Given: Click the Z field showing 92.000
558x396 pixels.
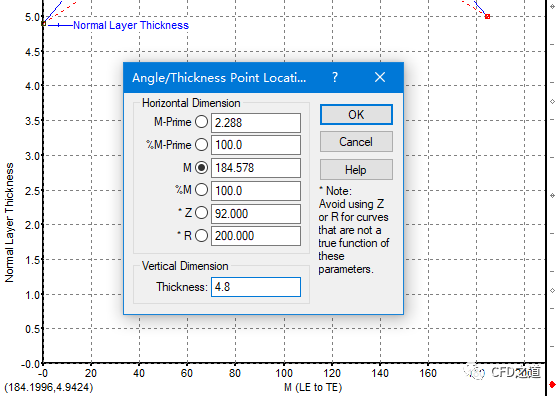Looking at the screenshot, I should (x=256, y=213).
